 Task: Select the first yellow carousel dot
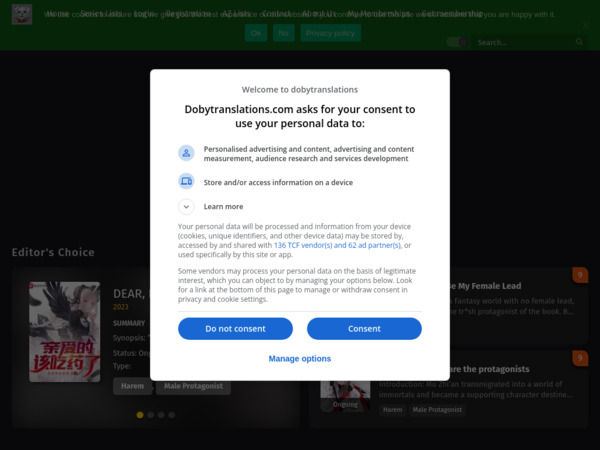tap(140, 415)
